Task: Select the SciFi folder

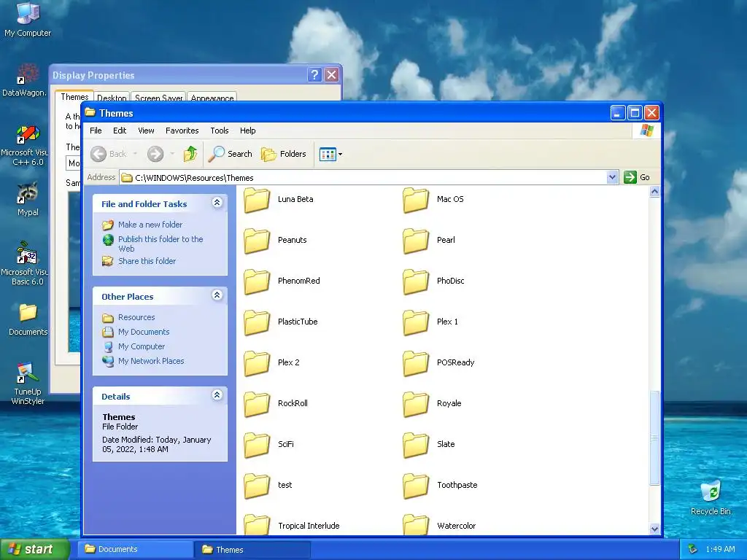Action: click(268, 444)
